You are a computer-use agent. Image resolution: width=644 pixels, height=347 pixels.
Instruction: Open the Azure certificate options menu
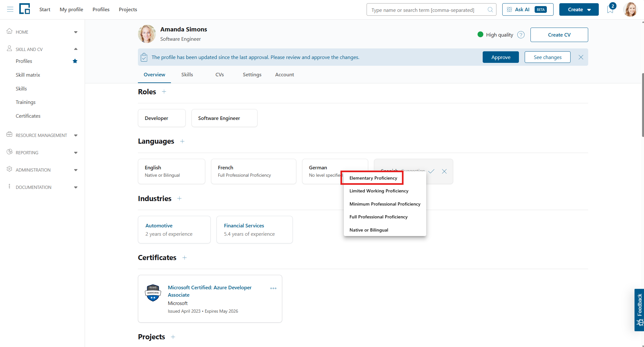pos(273,288)
